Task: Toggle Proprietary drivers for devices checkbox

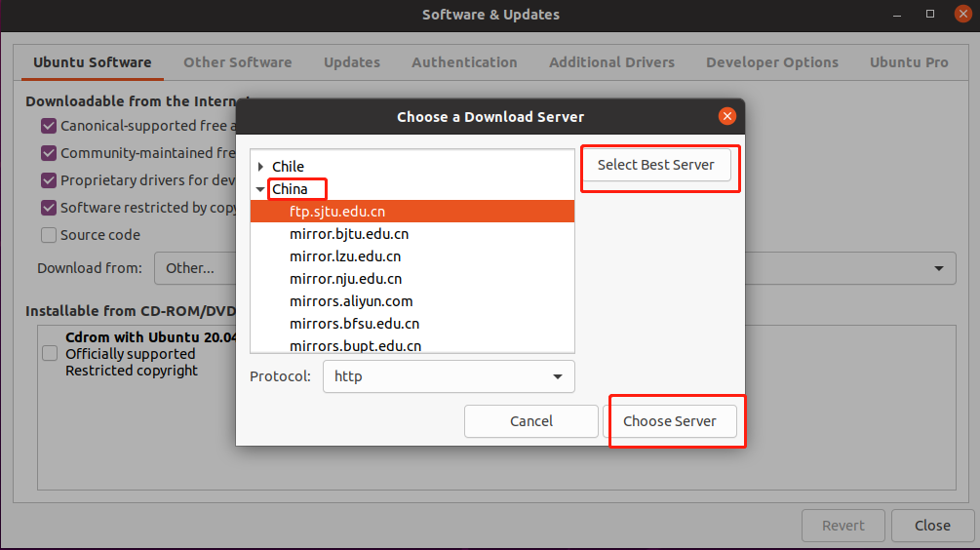Action: (49, 180)
